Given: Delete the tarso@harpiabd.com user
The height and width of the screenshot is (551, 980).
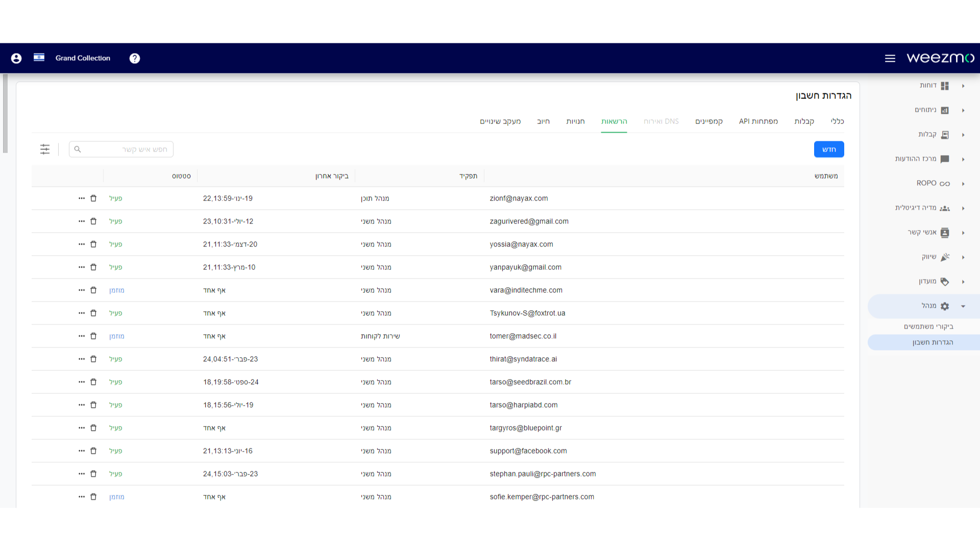Looking at the screenshot, I should pyautogui.click(x=93, y=405).
